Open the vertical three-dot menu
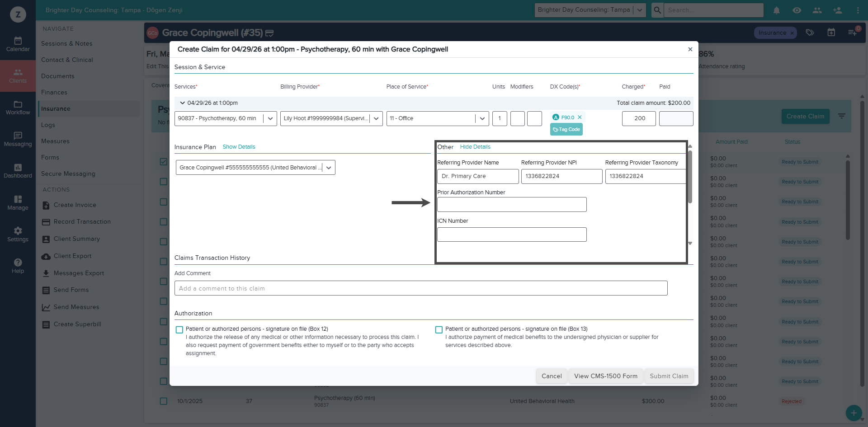This screenshot has height=427, width=868. click(858, 10)
